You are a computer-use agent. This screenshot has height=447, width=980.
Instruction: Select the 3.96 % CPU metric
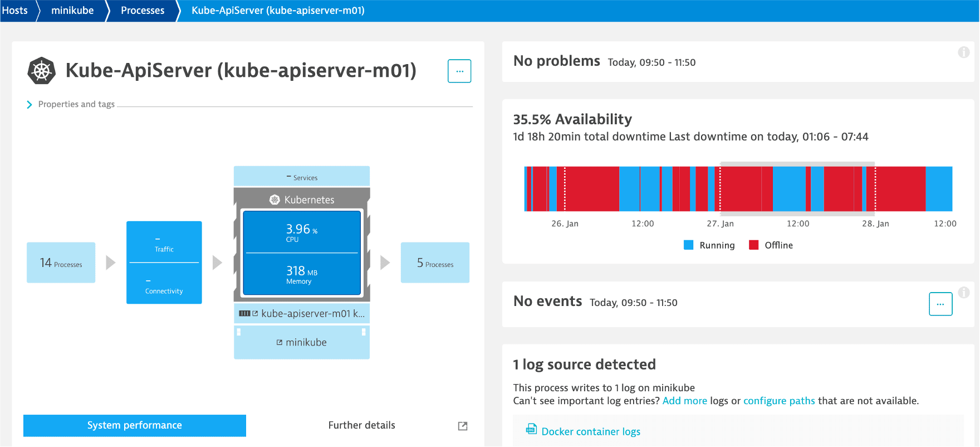coord(302,232)
